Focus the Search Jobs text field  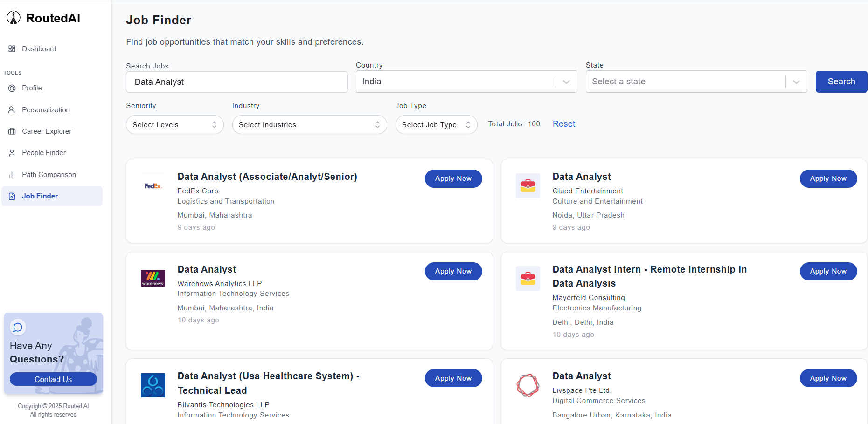coord(236,82)
